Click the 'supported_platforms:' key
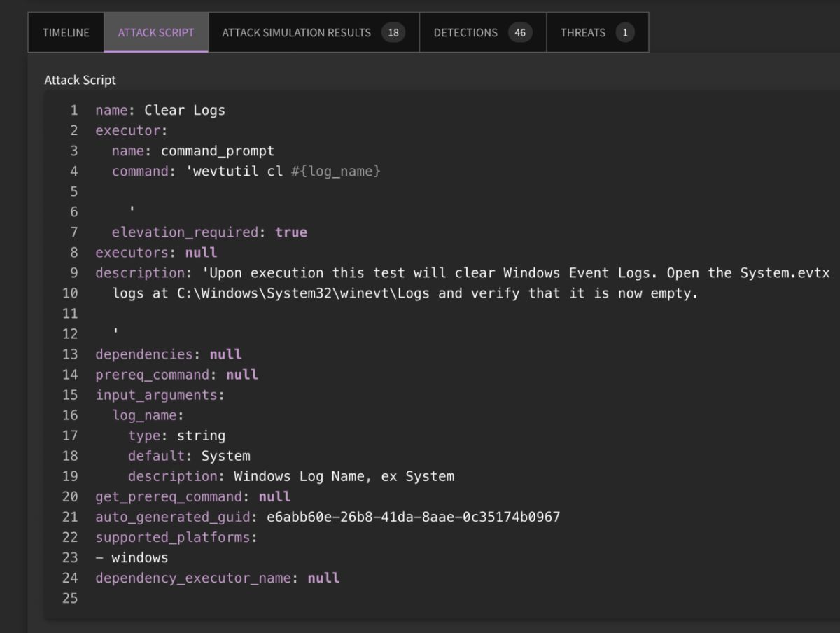 tap(176, 537)
